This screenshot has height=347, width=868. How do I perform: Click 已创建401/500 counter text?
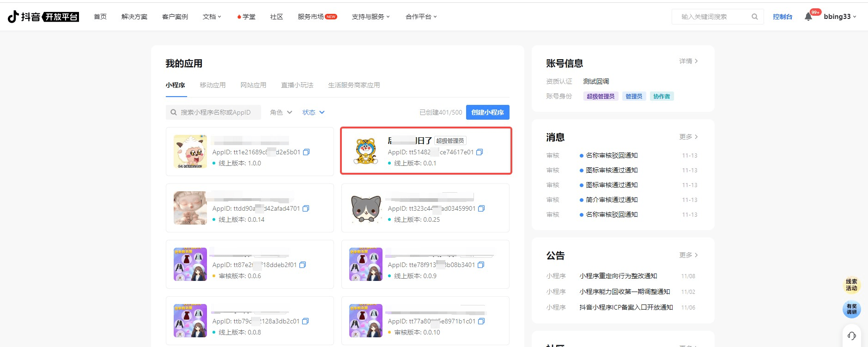tap(441, 112)
